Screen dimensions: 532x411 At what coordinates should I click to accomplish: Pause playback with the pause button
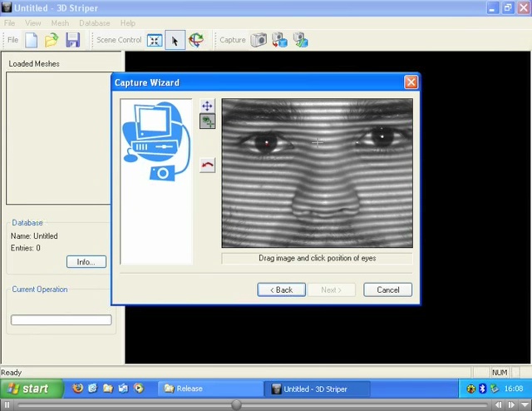[x=7, y=405]
